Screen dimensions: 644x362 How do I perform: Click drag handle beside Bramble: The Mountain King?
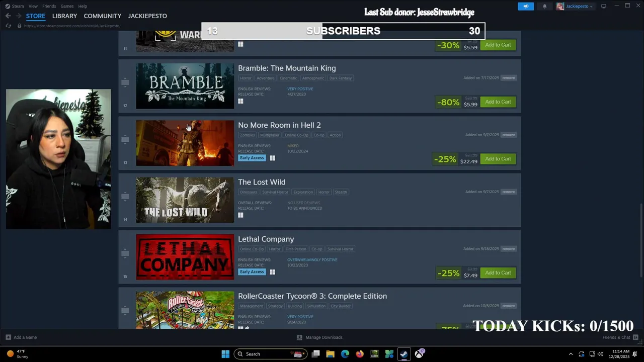[125, 82]
